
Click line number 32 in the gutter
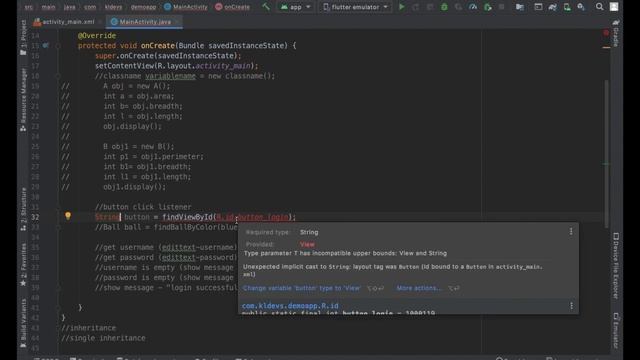click(x=35, y=217)
